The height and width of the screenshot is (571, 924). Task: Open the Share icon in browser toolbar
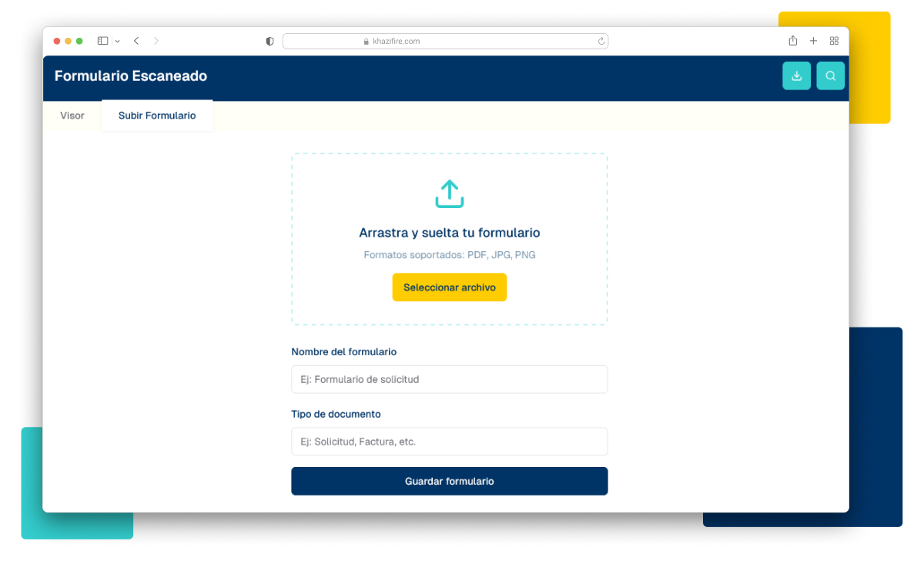[x=792, y=41]
